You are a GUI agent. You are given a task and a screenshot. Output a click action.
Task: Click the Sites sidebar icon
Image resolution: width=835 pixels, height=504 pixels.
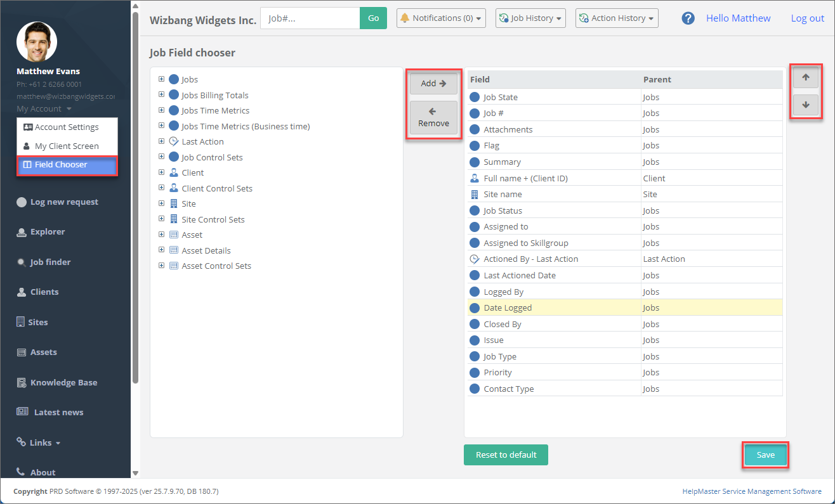[22, 321]
